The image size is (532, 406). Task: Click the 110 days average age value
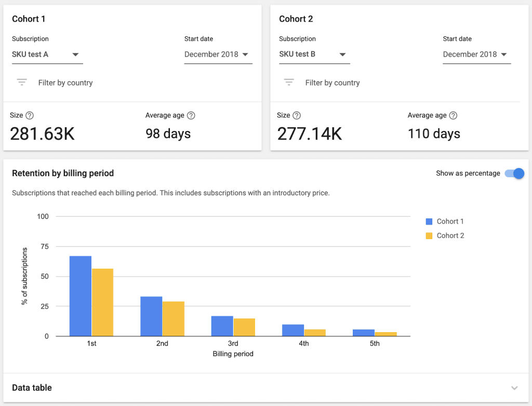point(434,134)
